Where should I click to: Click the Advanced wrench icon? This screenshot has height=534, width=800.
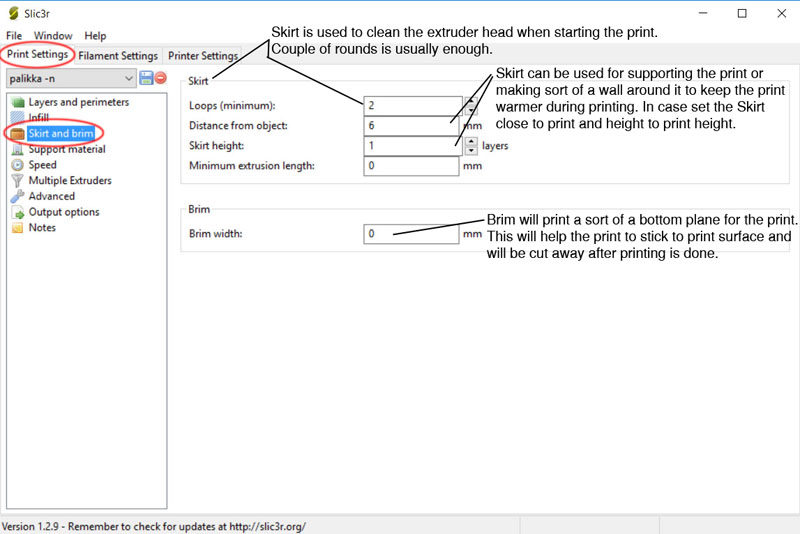pyautogui.click(x=18, y=196)
